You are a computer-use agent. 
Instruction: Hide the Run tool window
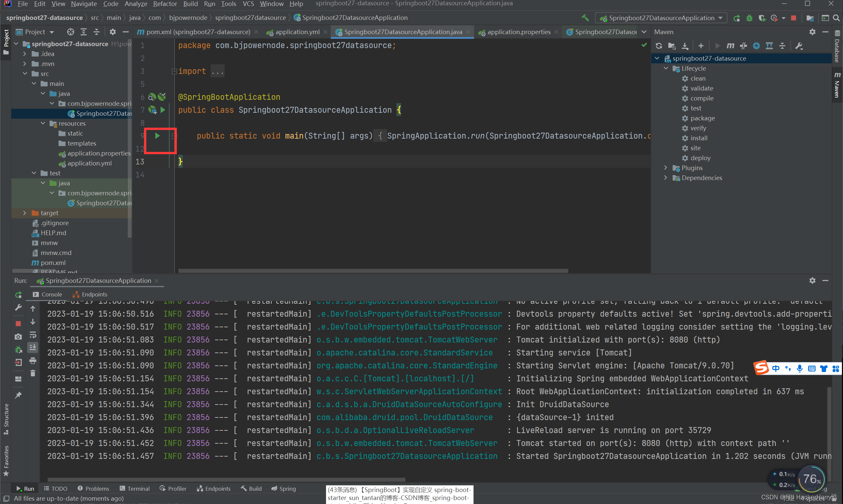click(x=825, y=281)
